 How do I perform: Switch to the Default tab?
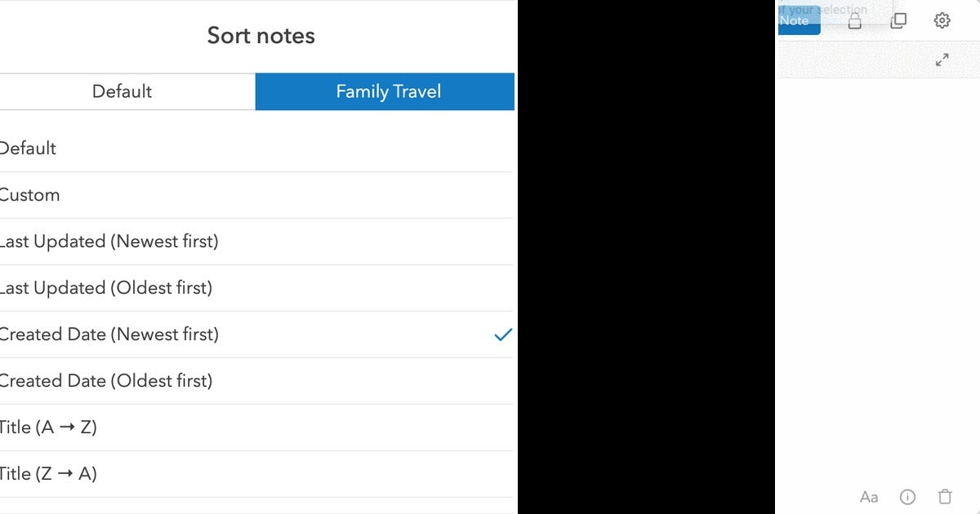click(x=122, y=91)
